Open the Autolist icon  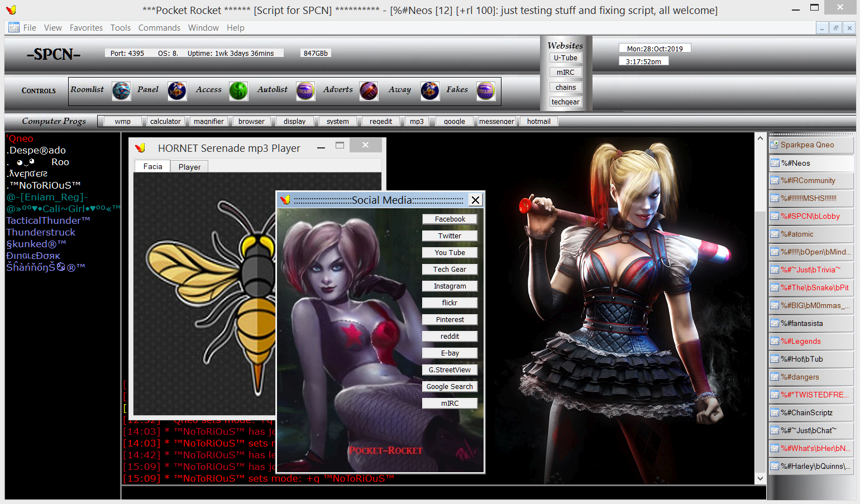coord(305,90)
